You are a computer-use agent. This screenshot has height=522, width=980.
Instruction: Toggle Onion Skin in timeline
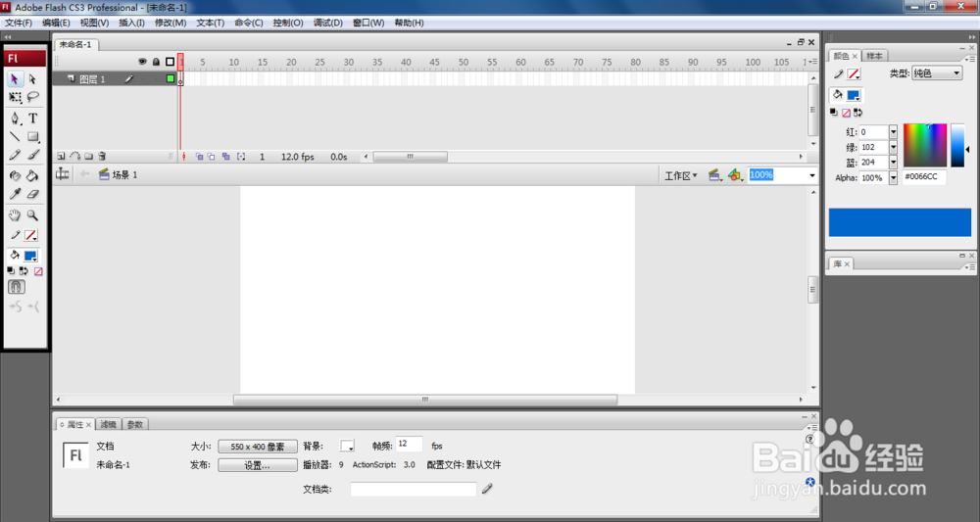coord(199,157)
